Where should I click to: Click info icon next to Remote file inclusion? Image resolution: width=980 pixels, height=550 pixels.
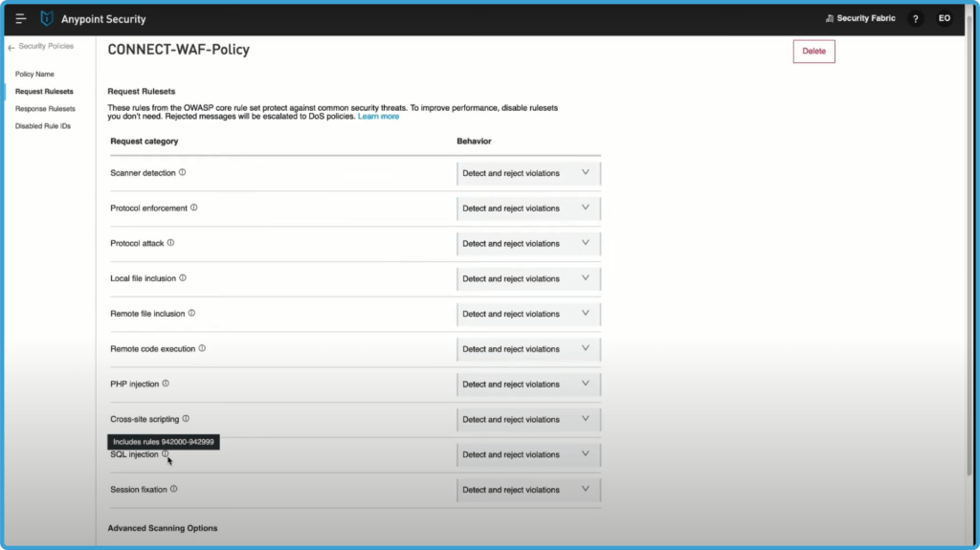click(x=191, y=313)
